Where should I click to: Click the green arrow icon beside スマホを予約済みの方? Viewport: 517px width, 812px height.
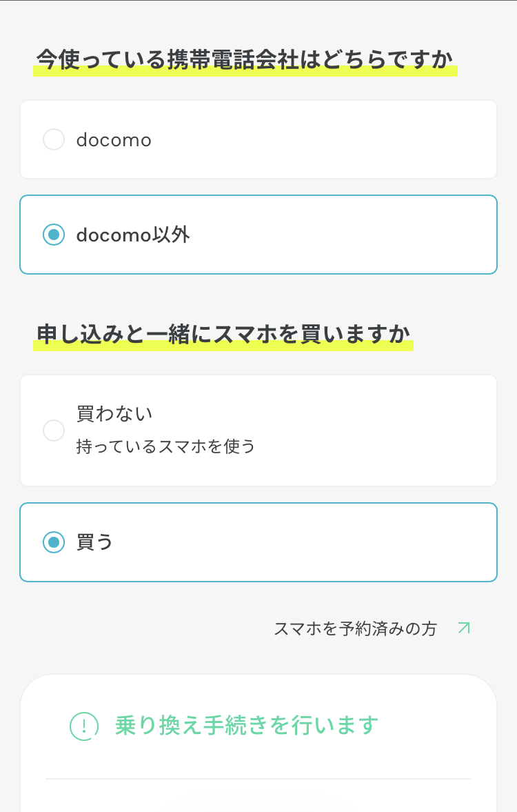[x=464, y=628]
